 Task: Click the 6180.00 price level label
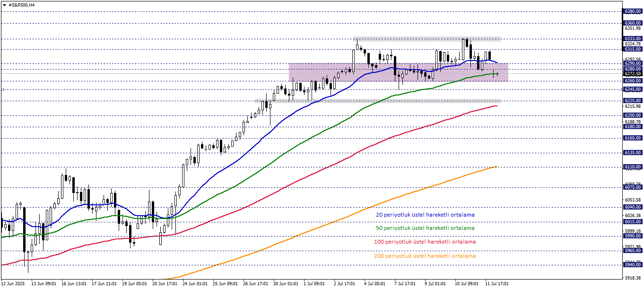633,126
